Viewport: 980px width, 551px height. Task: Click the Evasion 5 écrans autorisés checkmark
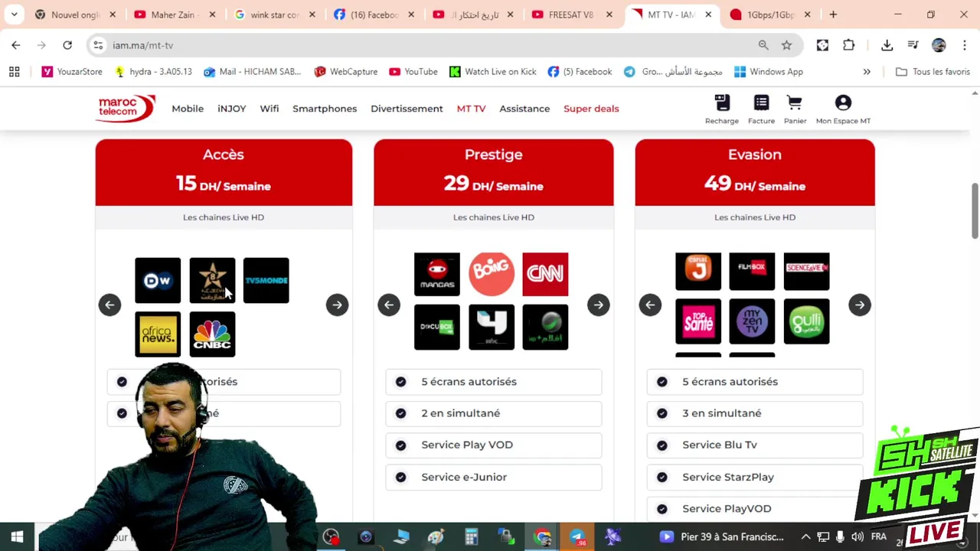pyautogui.click(x=662, y=382)
